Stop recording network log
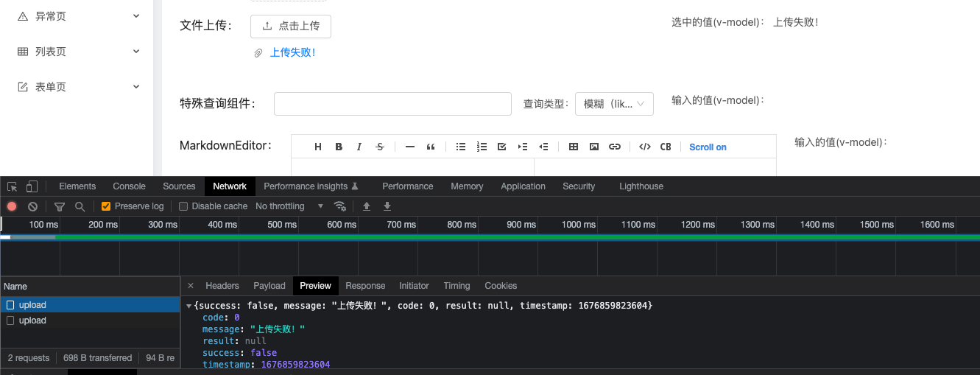 point(12,206)
